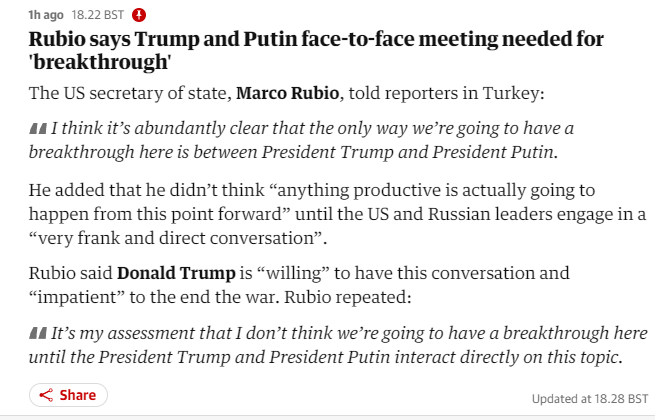
Task: Click the 'Rubio said' paragraph text
Action: click(299, 285)
